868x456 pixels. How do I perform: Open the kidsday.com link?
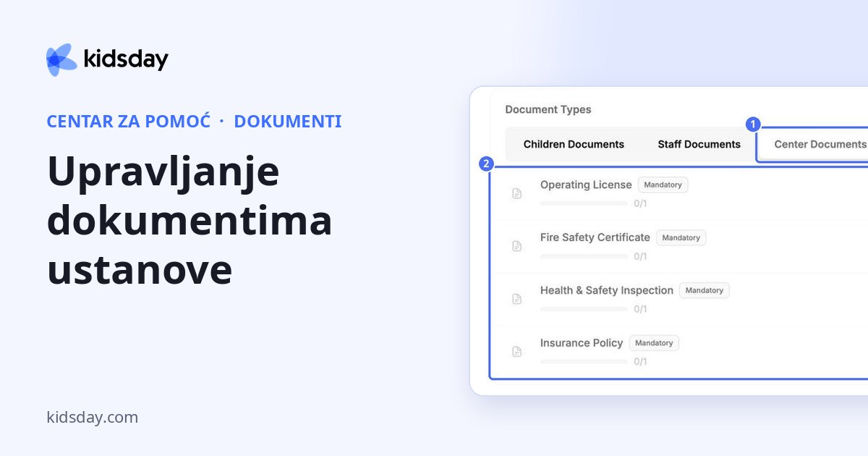pos(92,417)
